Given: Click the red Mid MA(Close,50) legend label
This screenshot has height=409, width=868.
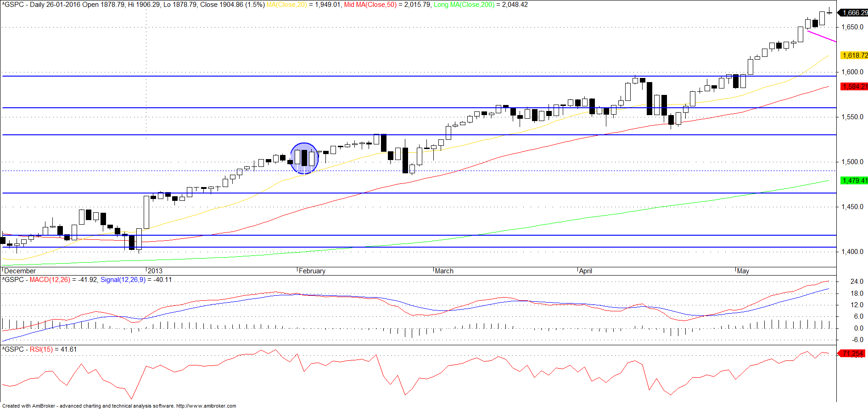Looking at the screenshot, I should tap(370, 5).
